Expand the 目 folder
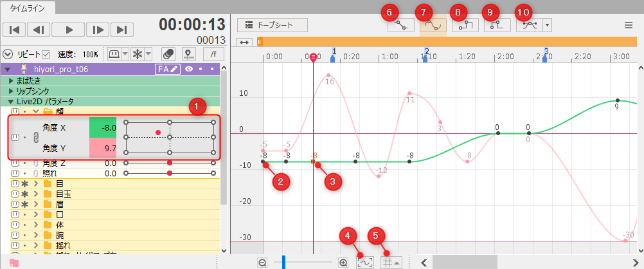This screenshot has height=269, width=644. (36, 183)
